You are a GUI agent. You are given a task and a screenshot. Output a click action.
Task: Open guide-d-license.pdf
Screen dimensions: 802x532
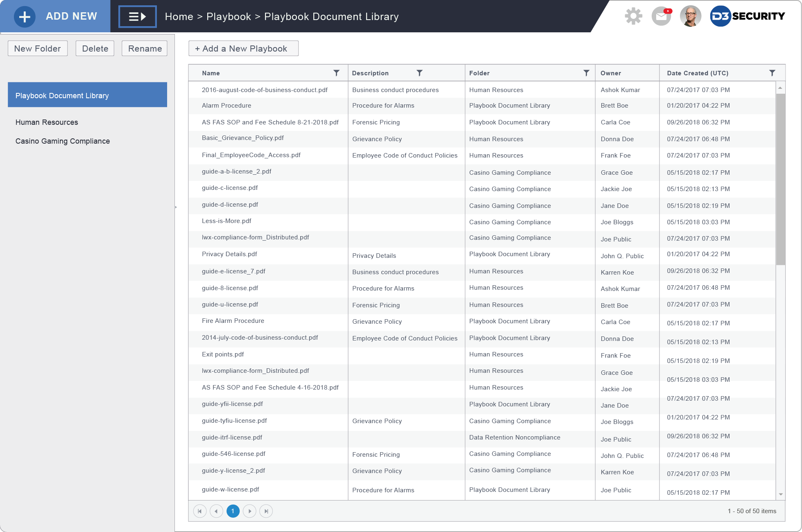click(230, 205)
